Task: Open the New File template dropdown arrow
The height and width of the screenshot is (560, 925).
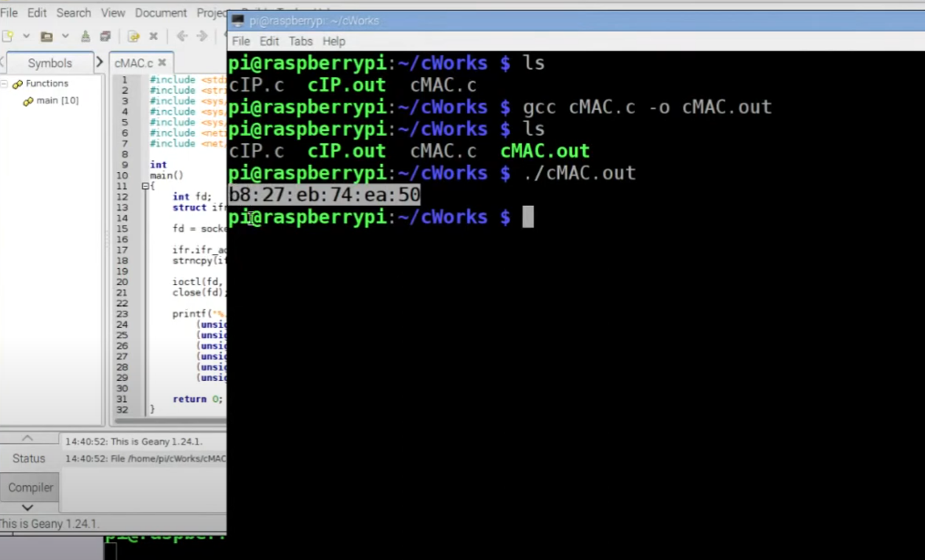Action: pos(26,36)
